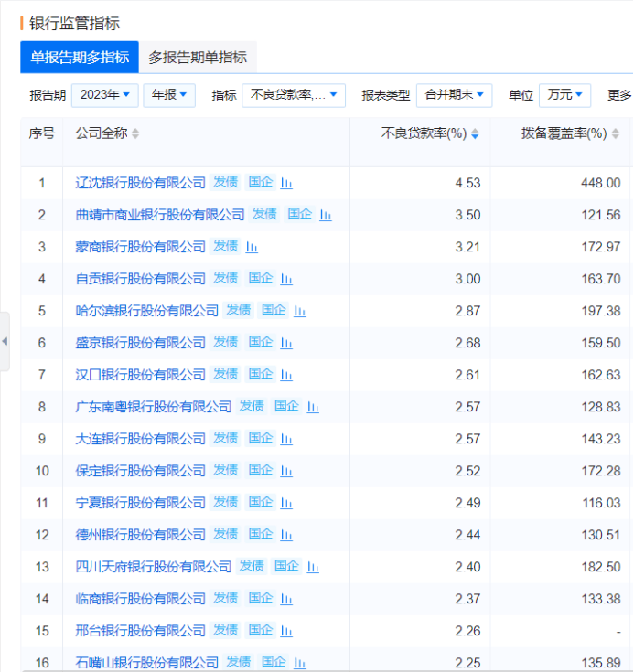Open the 指标 indicator dropdown 不良贷款率
This screenshot has width=634, height=672.
pyautogui.click(x=294, y=95)
